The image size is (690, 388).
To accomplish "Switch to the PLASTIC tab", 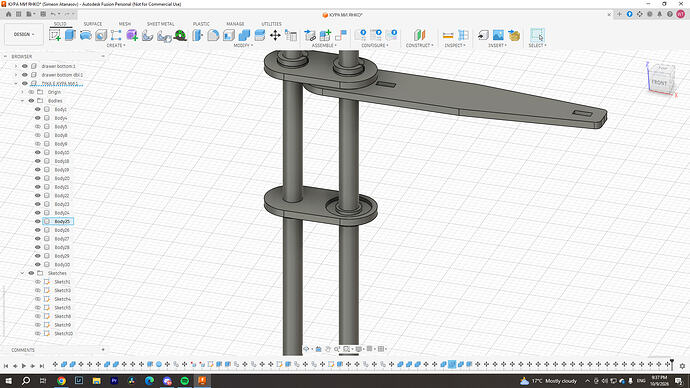I will (201, 24).
